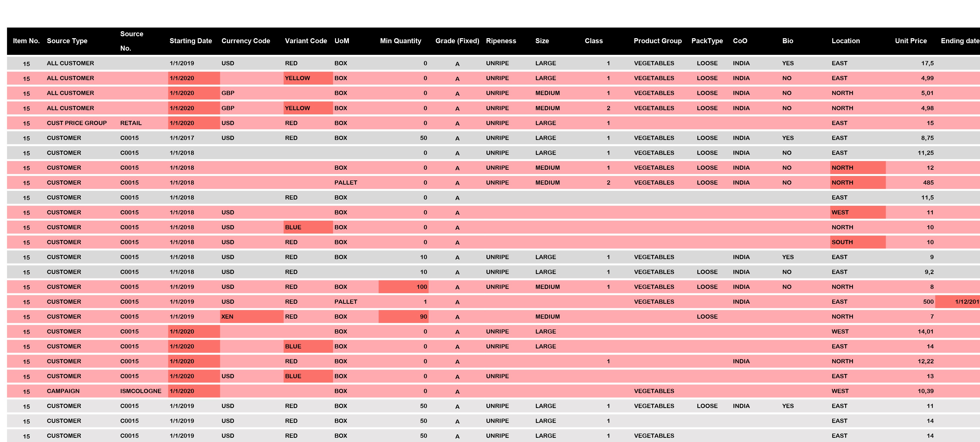Click the CUST PRICE GROUP source type cell
This screenshot has height=442, width=980.
(x=77, y=123)
